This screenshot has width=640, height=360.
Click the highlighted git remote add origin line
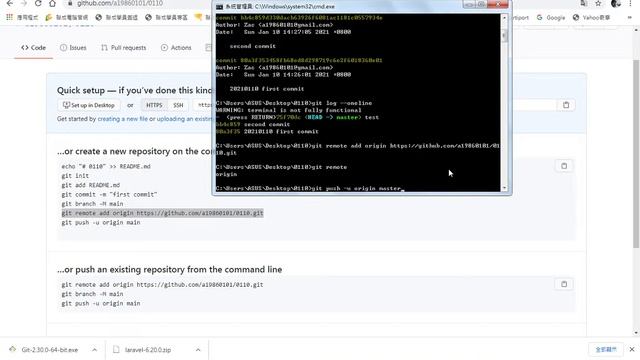(162, 213)
